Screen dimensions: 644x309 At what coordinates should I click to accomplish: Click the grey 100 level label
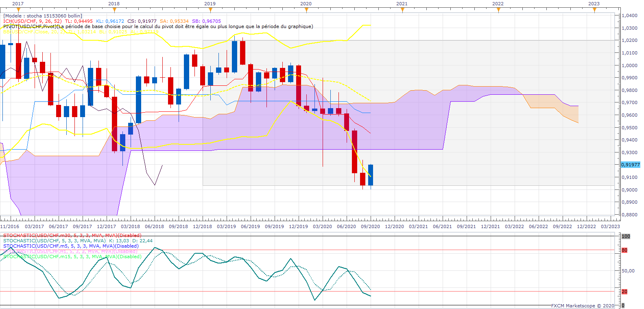[626, 236]
